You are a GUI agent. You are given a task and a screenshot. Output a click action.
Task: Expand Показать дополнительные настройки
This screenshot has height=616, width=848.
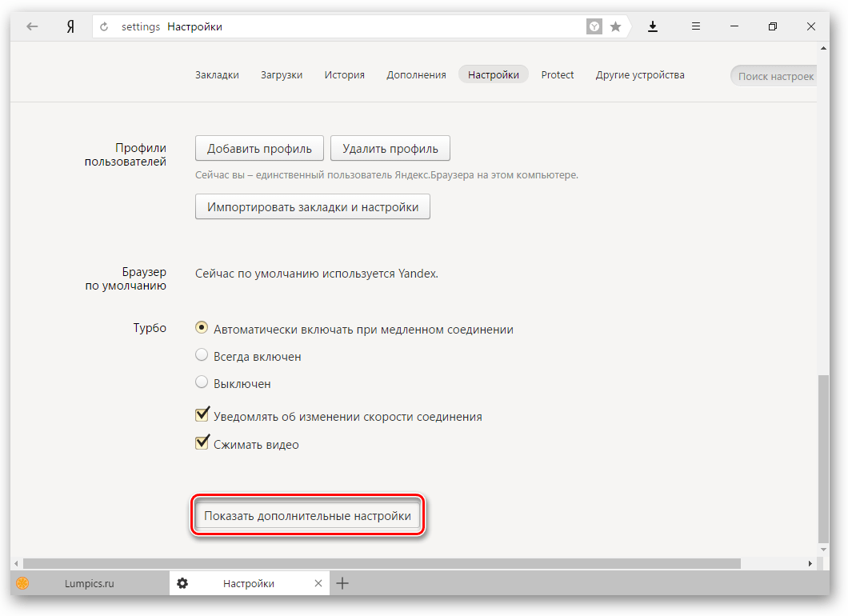tap(307, 516)
